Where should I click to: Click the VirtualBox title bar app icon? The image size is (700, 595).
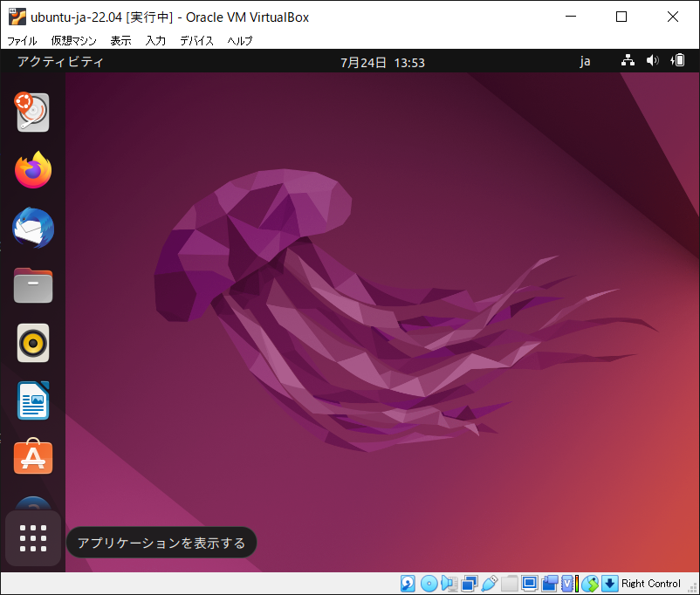tap(17, 17)
